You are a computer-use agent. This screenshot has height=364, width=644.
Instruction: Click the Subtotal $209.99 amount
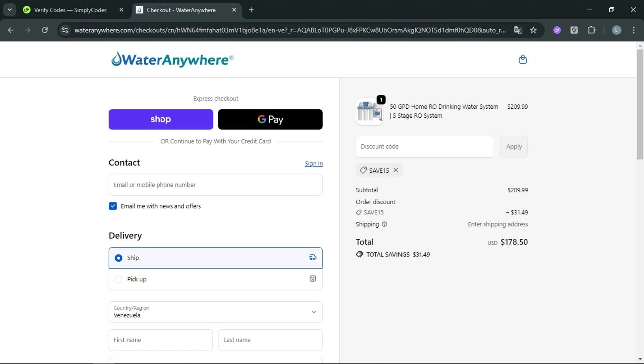518,190
